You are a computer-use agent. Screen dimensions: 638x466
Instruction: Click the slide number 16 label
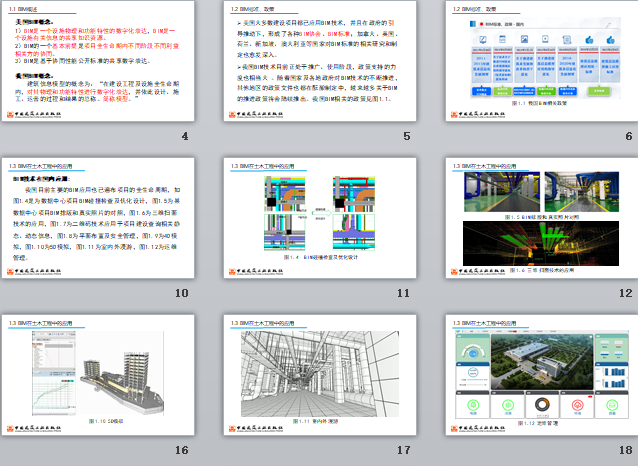click(x=181, y=450)
